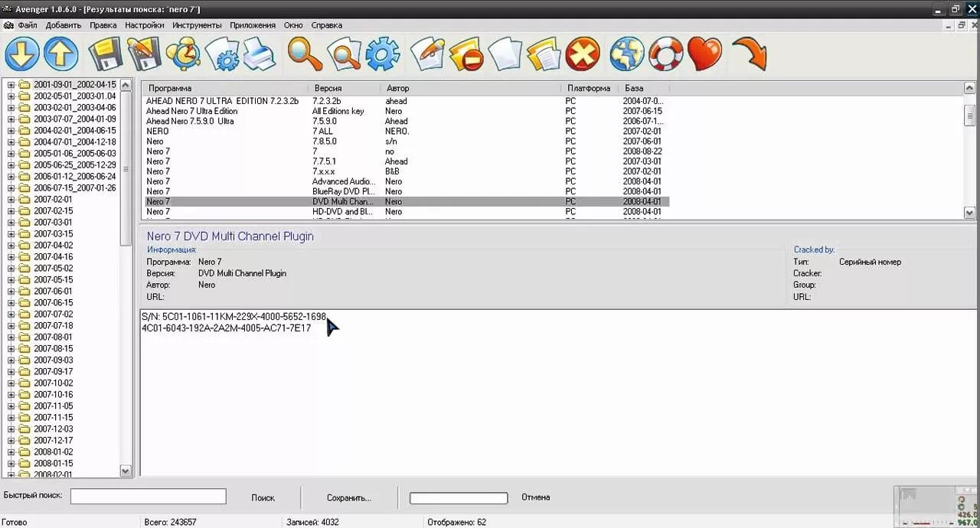Select the Nero 7.8.5.0 row

406,142
